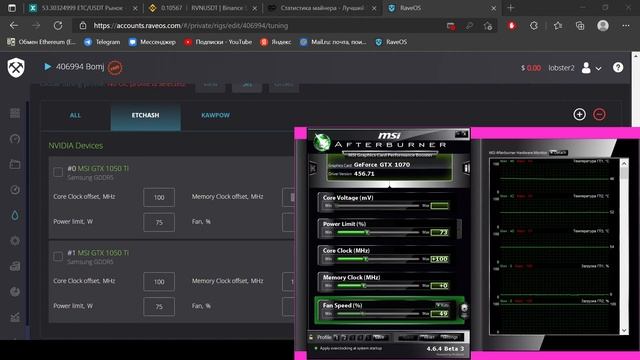
Task: Click GPU #1 Power limit field
Action: tap(159, 307)
